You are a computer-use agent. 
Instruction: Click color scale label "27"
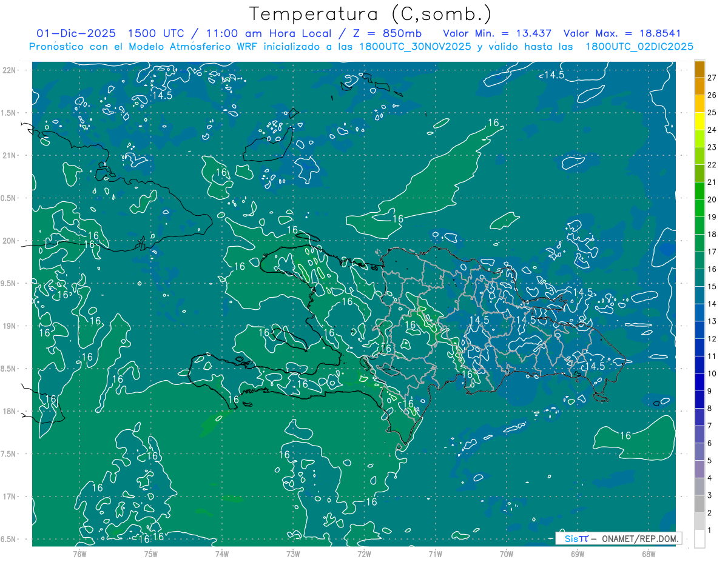tap(712, 78)
